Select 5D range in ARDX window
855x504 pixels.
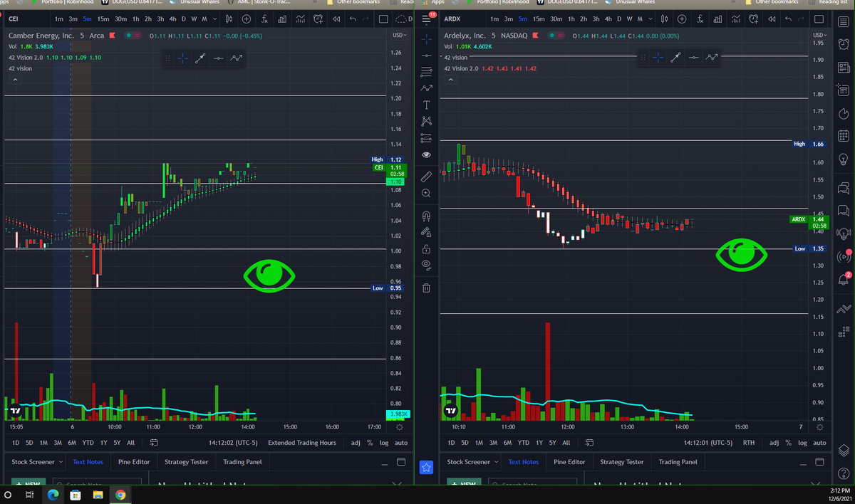pos(465,443)
